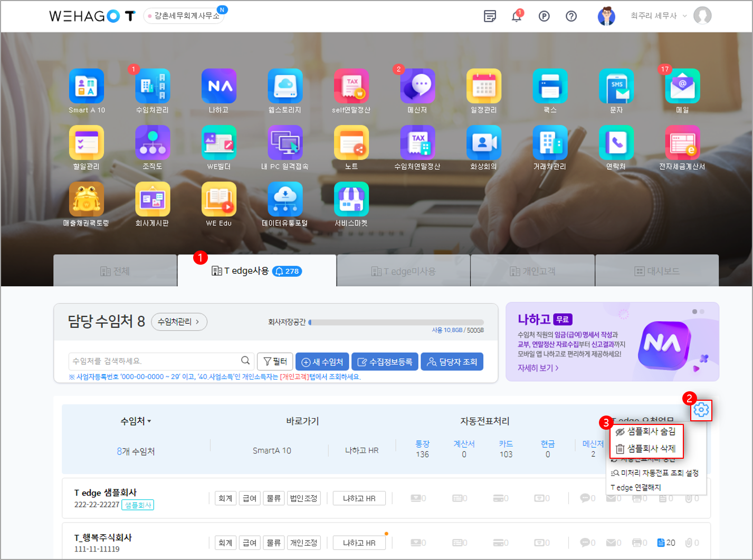Open the 서비스마켓 store icon
This screenshot has width=753, height=560.
(351, 199)
